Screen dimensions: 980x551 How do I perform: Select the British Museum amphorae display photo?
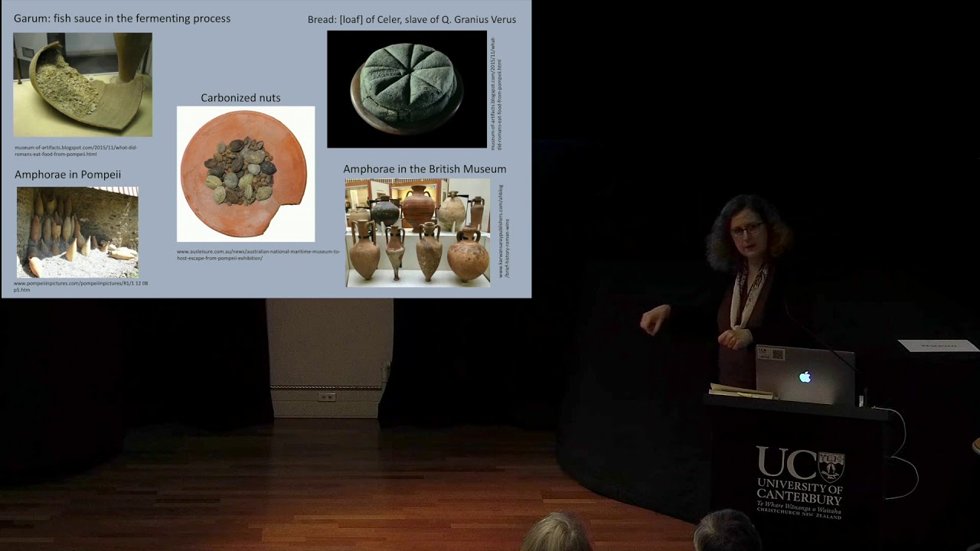(x=417, y=233)
